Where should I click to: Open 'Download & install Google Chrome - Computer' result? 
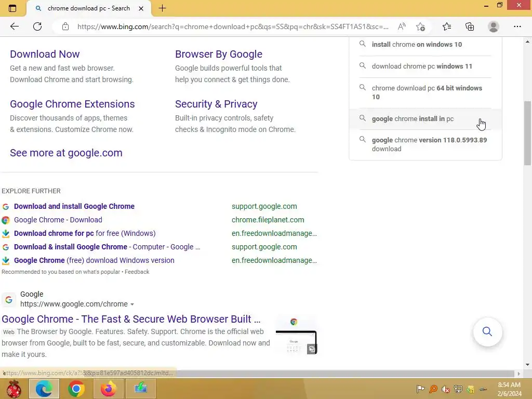point(107,247)
